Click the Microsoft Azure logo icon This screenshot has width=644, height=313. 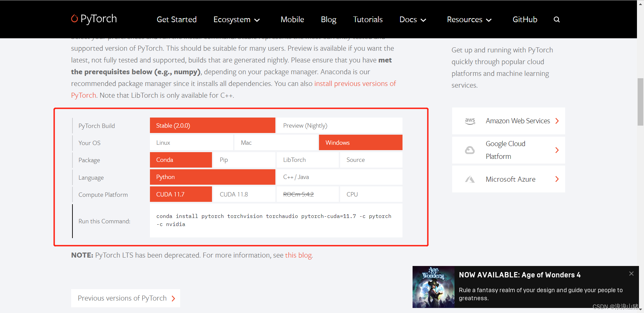pyautogui.click(x=470, y=179)
